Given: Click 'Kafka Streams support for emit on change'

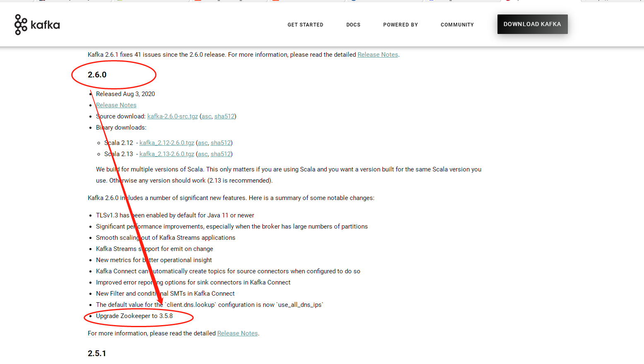Looking at the screenshot, I should point(155,249).
